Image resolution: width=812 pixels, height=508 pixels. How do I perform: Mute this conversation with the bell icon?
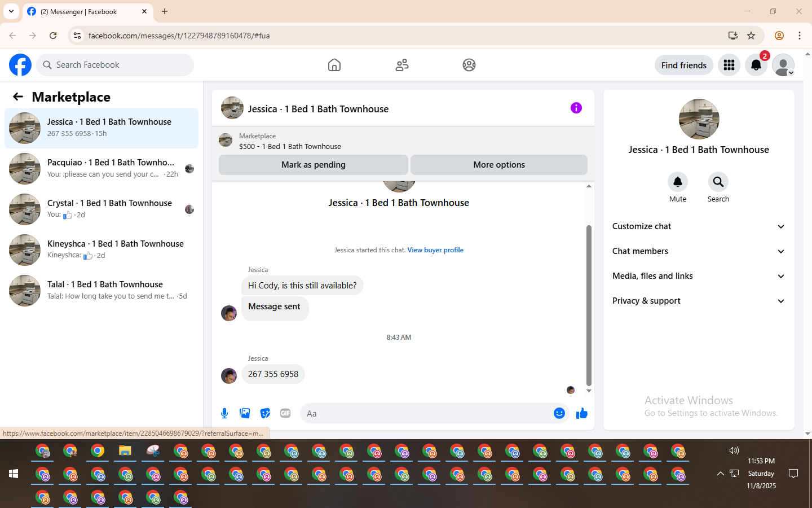pos(678,182)
